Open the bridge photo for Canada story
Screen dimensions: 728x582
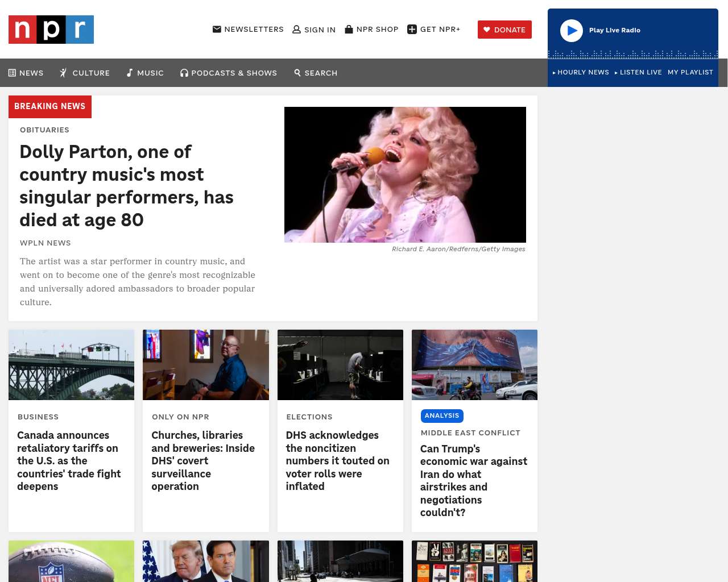click(x=71, y=365)
